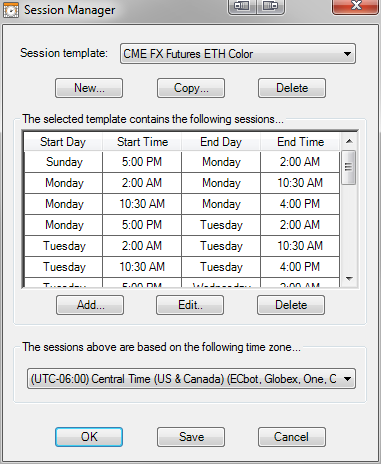The width and height of the screenshot is (381, 464).
Task: Edit the selected session
Action: 190,305
